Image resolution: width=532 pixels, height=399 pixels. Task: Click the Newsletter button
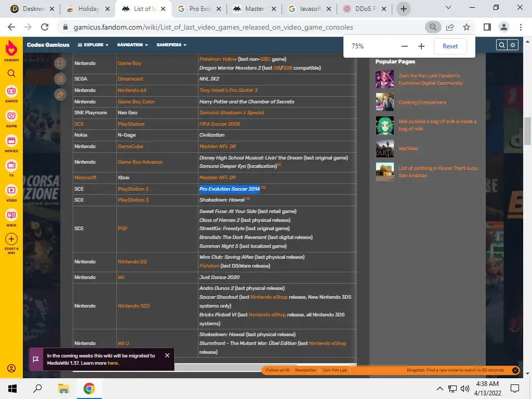pyautogui.click(x=305, y=370)
